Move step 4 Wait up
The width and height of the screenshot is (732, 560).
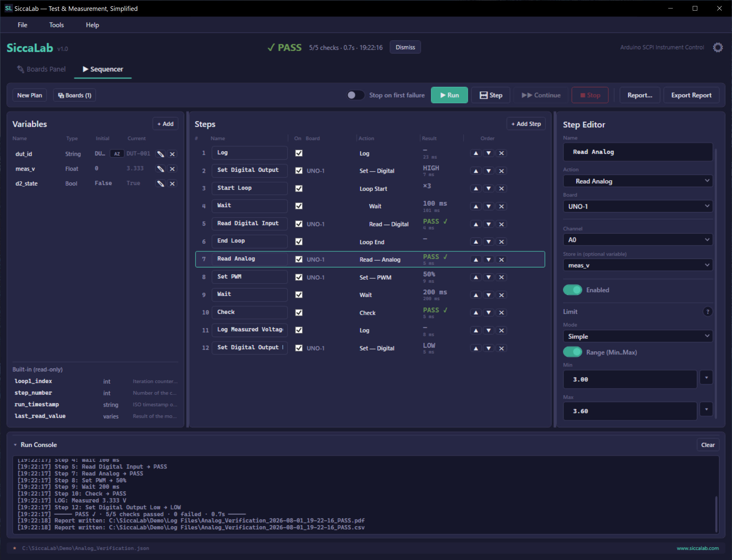point(476,206)
